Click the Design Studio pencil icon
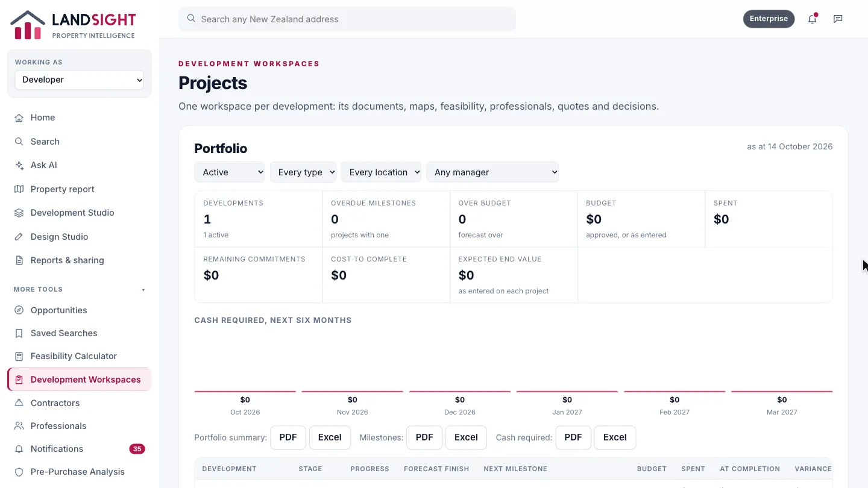This screenshot has width=868, height=488. (x=19, y=237)
